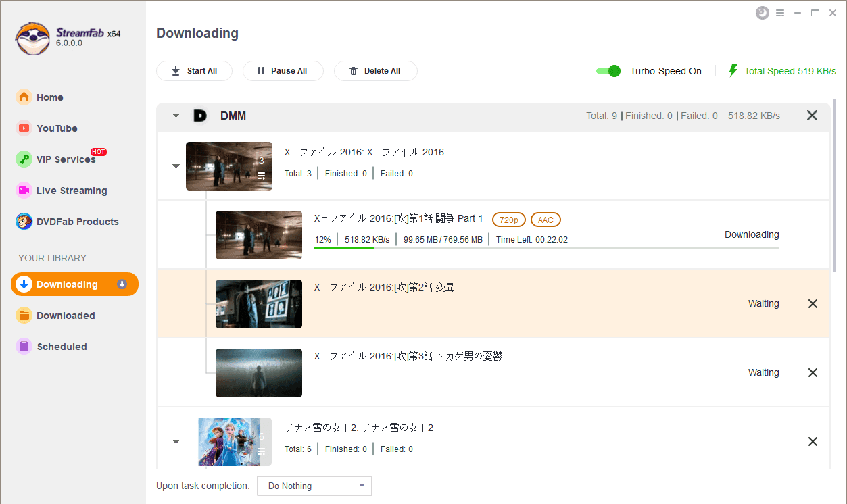Click the Total: 9 summary in DMM header

pos(602,116)
